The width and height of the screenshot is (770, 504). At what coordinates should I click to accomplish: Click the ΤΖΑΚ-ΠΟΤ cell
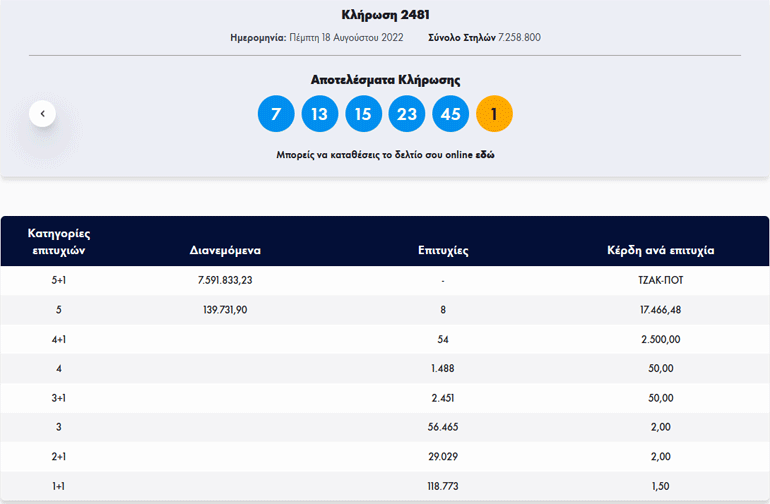[660, 280]
